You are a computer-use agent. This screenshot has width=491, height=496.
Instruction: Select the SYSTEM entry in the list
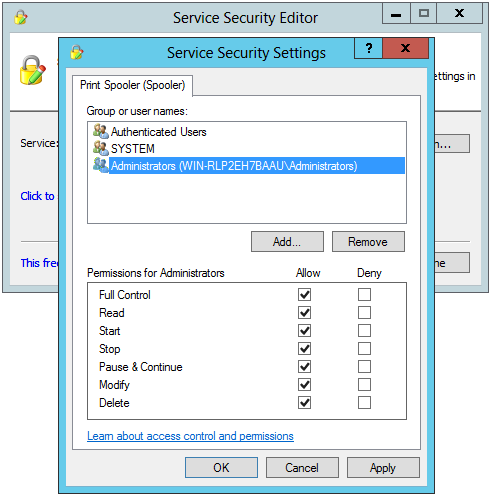coord(133,149)
